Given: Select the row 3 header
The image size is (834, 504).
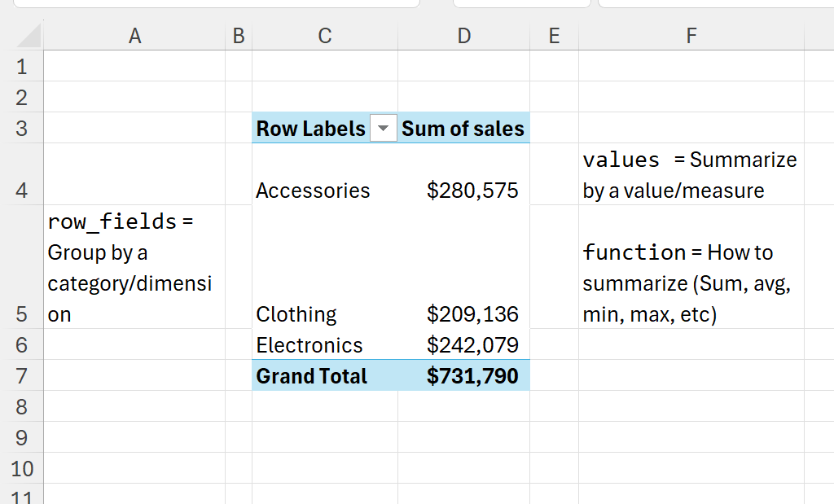Looking at the screenshot, I should 21,129.
